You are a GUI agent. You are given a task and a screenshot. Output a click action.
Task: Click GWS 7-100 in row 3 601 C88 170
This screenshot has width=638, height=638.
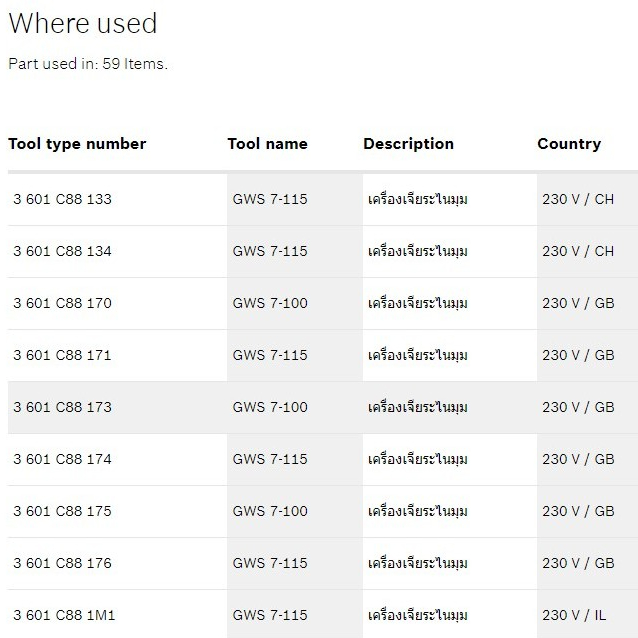(270, 303)
